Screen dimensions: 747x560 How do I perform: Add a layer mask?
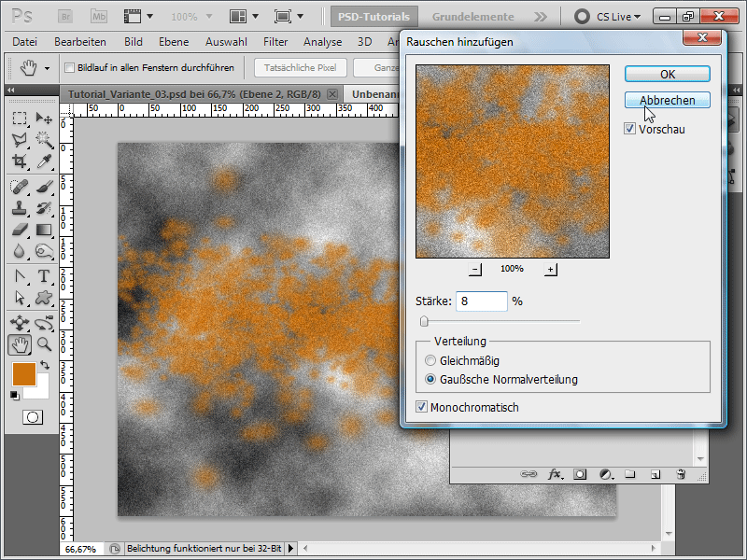click(580, 474)
